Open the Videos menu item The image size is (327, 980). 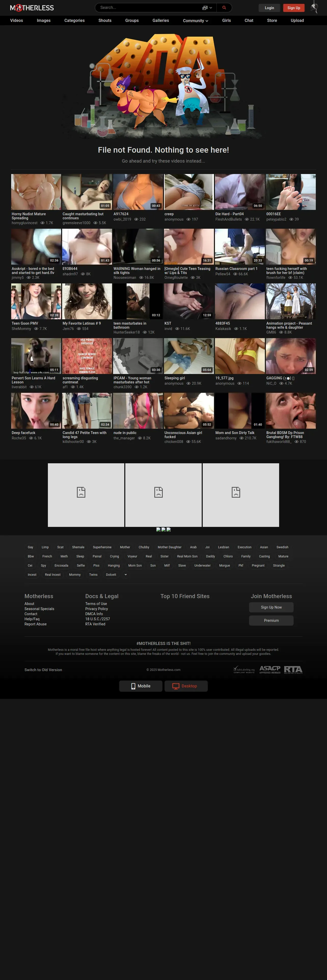click(x=16, y=21)
